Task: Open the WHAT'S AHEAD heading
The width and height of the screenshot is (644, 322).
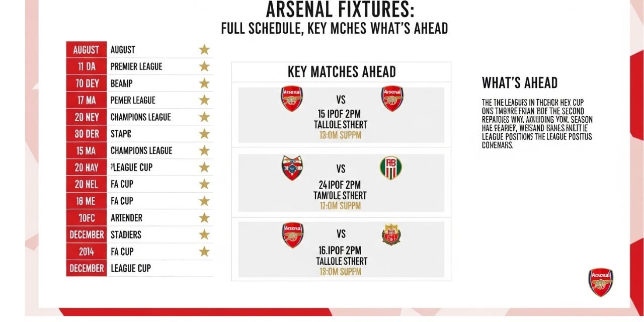Action: [519, 83]
